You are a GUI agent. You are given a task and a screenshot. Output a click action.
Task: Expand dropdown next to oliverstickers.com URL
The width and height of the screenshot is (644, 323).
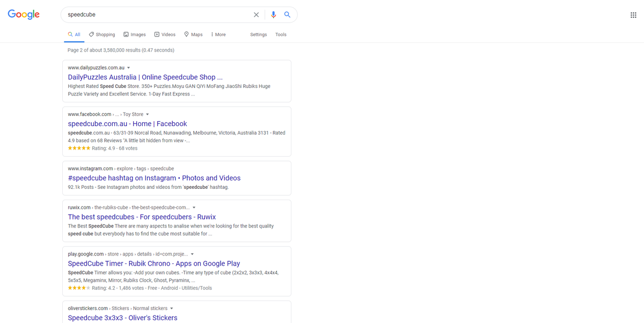pyautogui.click(x=172, y=309)
